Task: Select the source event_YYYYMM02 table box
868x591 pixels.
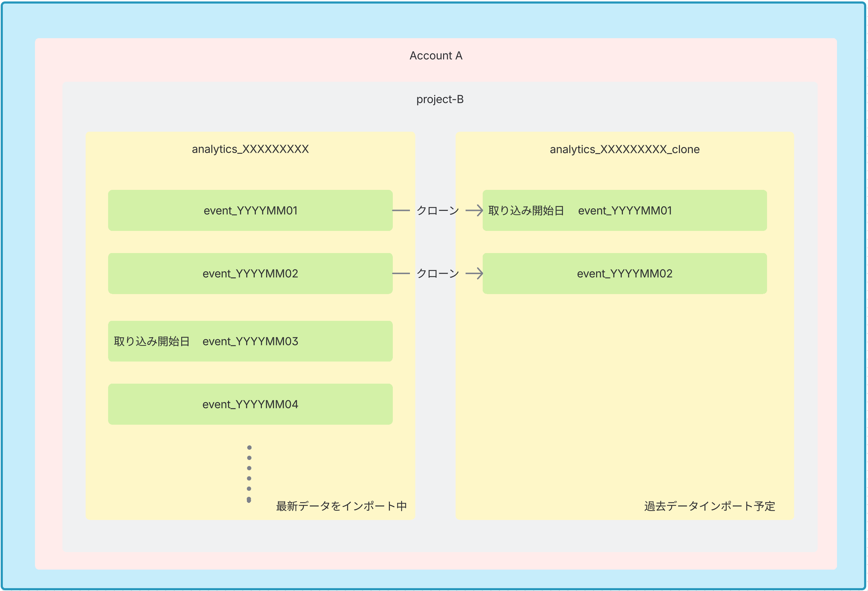Action: point(250,273)
